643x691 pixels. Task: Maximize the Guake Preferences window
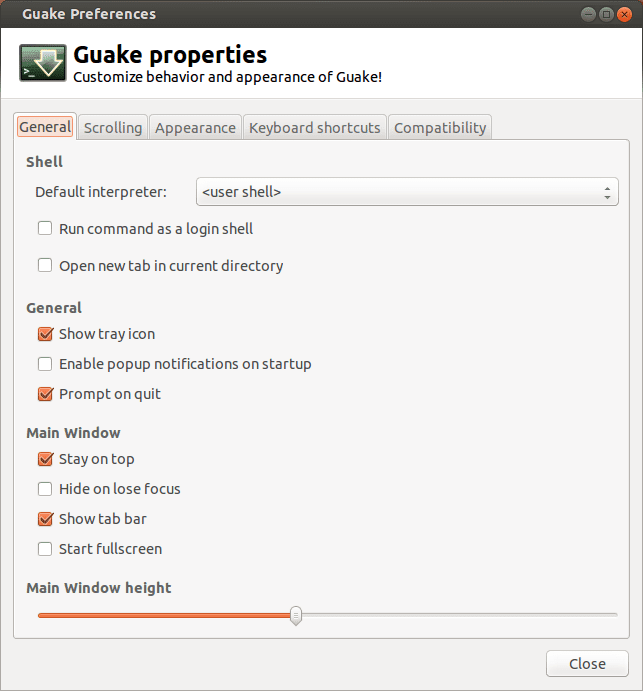point(606,15)
